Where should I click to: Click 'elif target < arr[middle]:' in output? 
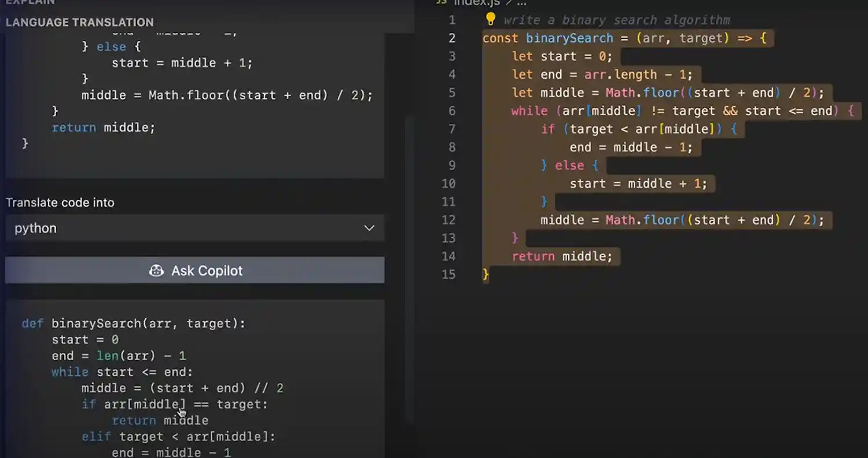click(x=179, y=437)
